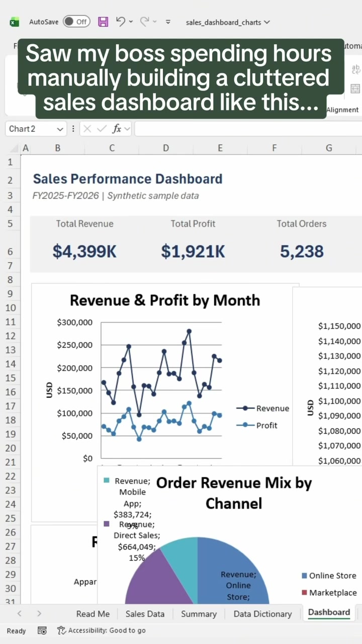Image resolution: width=362 pixels, height=644 pixels.
Task: Open the Redo history dropdown arrow
Action: pos(155,22)
